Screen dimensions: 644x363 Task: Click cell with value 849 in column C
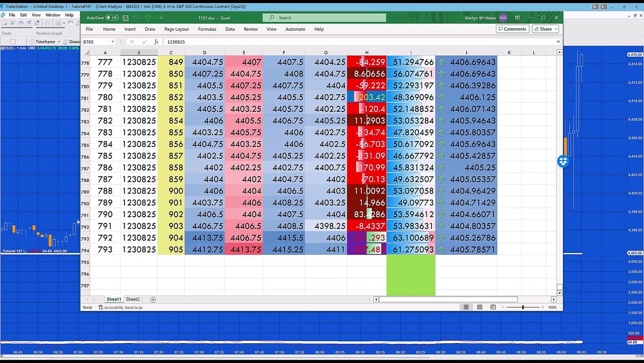(x=171, y=62)
